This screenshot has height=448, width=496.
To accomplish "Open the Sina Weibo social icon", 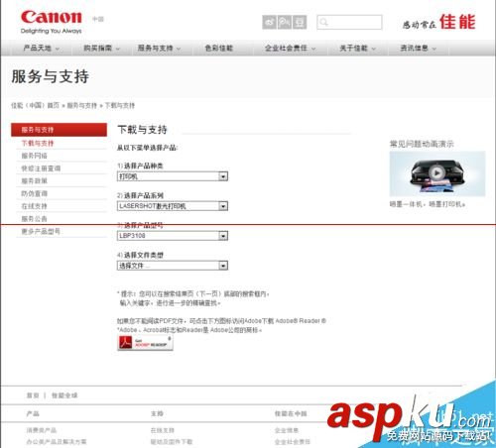I will coord(269,22).
